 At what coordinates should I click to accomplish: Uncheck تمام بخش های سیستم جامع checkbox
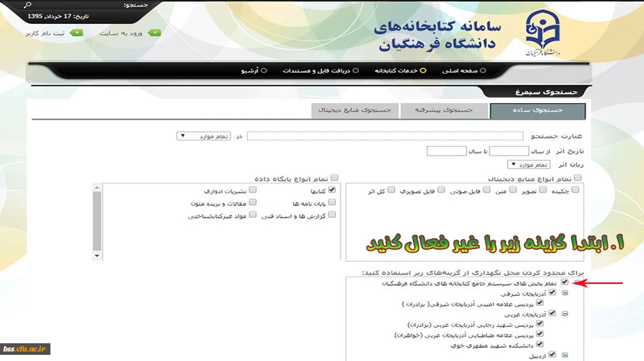pos(564,282)
